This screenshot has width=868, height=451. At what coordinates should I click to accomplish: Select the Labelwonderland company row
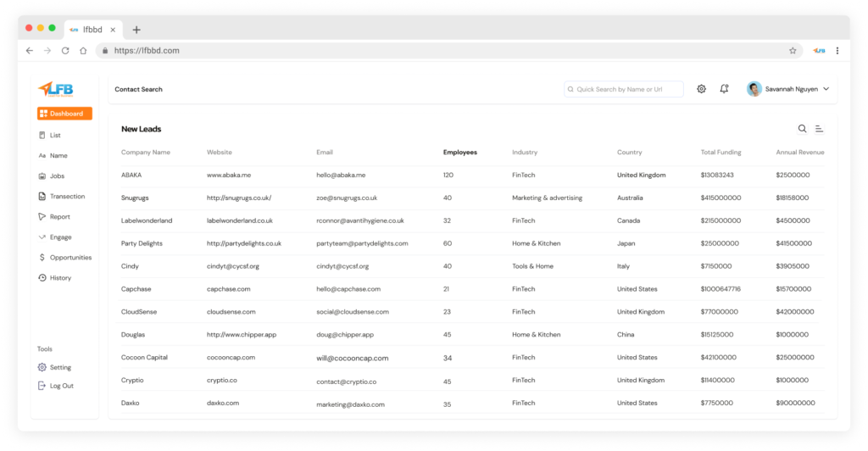[x=472, y=220]
